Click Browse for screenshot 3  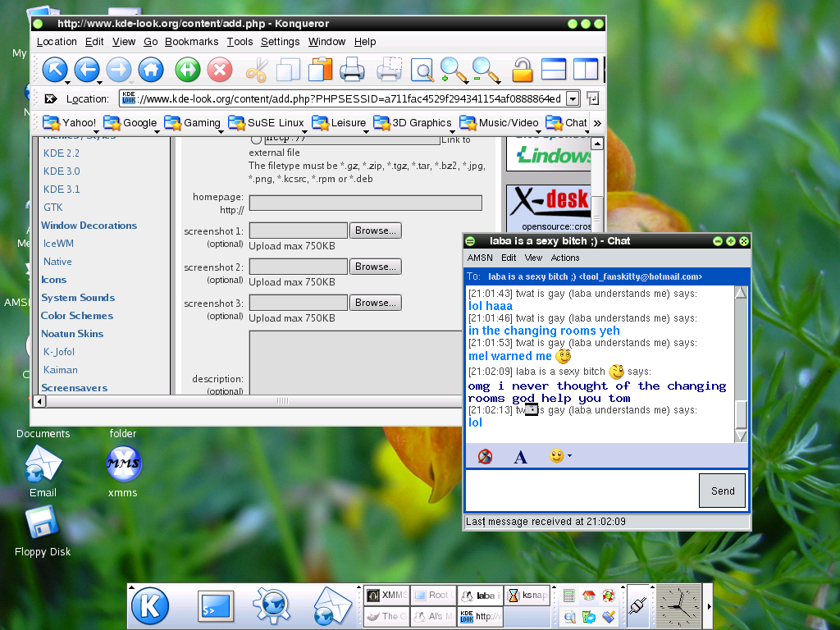pos(376,303)
